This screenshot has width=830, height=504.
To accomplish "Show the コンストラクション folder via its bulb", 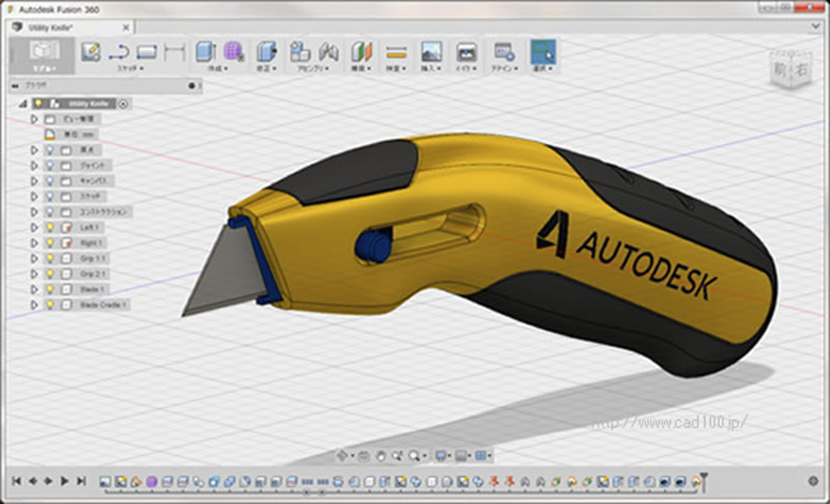I will (x=50, y=212).
